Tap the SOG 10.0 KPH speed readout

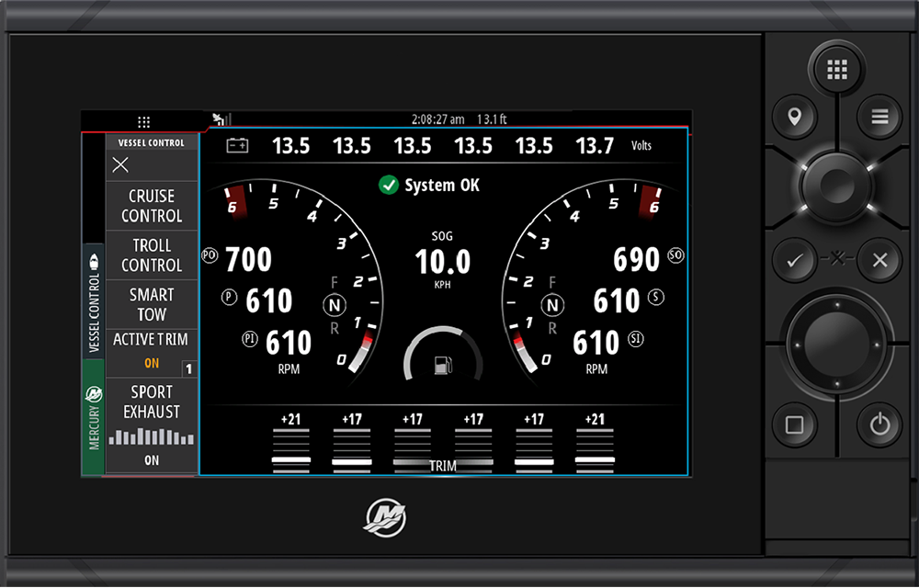[x=443, y=261]
